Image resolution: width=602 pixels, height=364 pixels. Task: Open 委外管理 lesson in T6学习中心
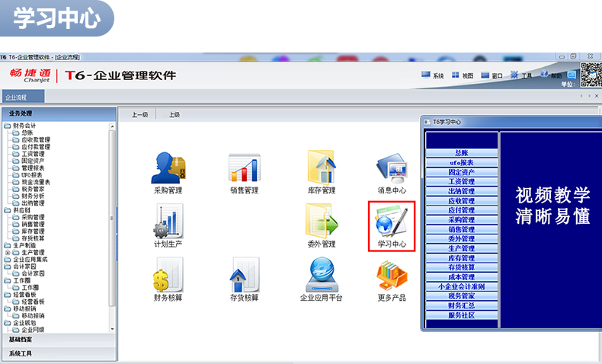click(462, 238)
